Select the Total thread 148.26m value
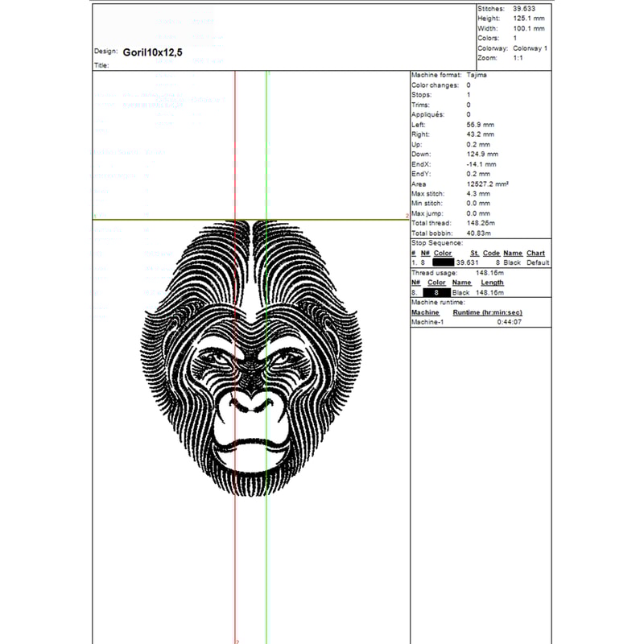 click(x=481, y=223)
